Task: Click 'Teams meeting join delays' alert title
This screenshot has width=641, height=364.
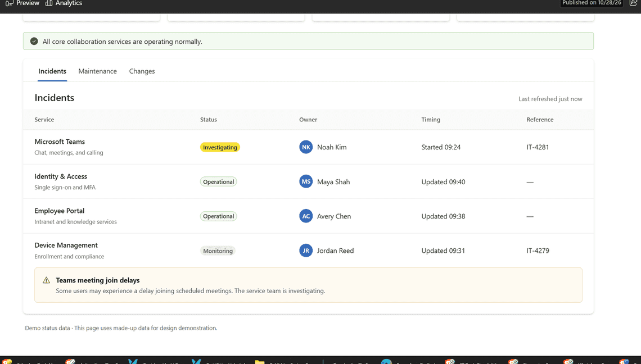Action: pyautogui.click(x=98, y=280)
